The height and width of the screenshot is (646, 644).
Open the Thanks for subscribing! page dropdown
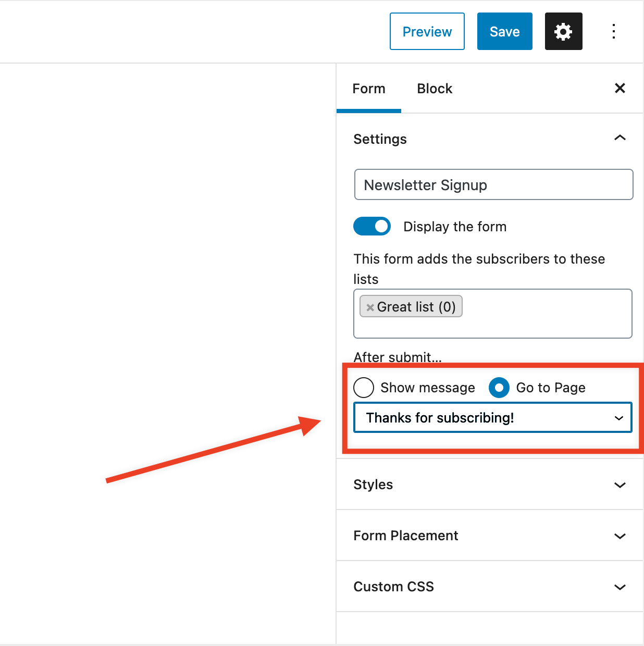[493, 417]
